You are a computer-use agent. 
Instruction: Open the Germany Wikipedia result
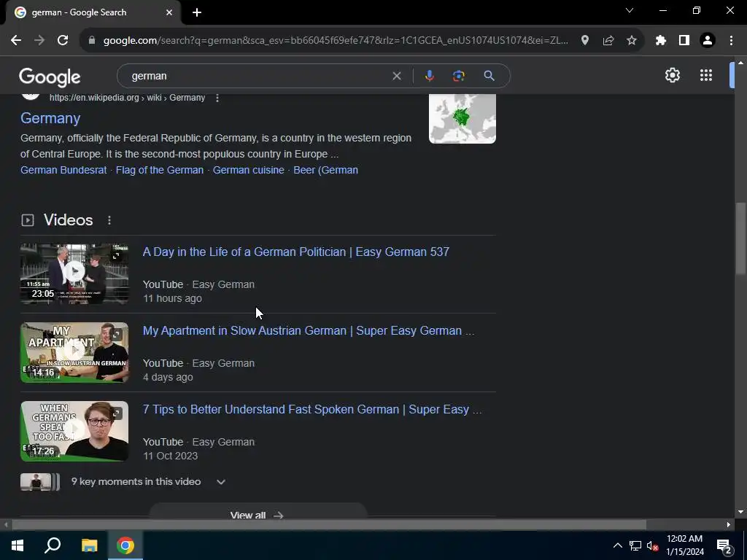pos(50,118)
